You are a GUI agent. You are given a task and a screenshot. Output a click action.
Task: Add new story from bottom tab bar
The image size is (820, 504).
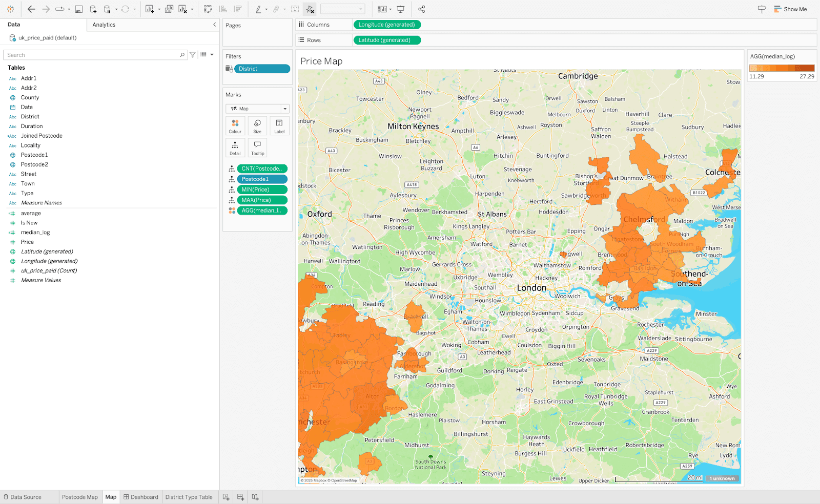point(255,497)
